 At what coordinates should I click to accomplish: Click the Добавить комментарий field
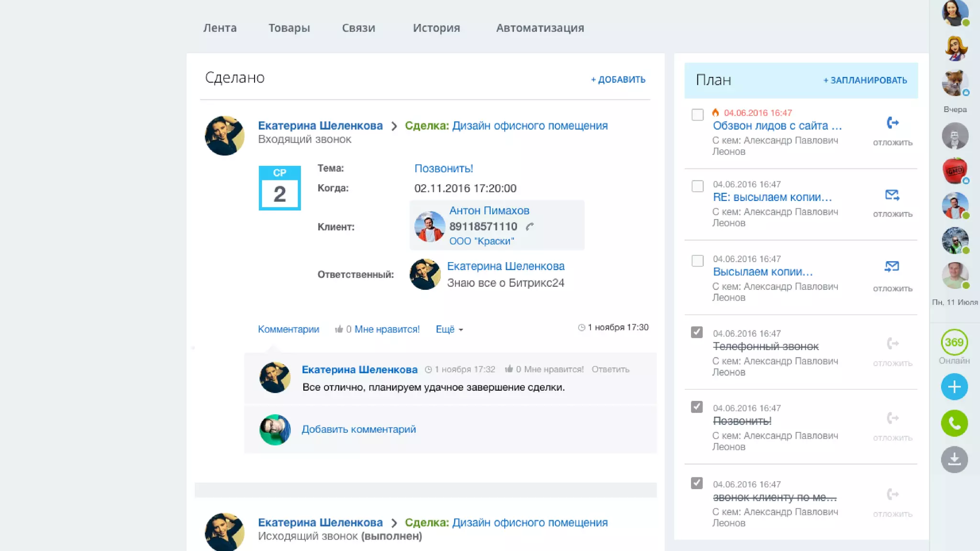358,429
